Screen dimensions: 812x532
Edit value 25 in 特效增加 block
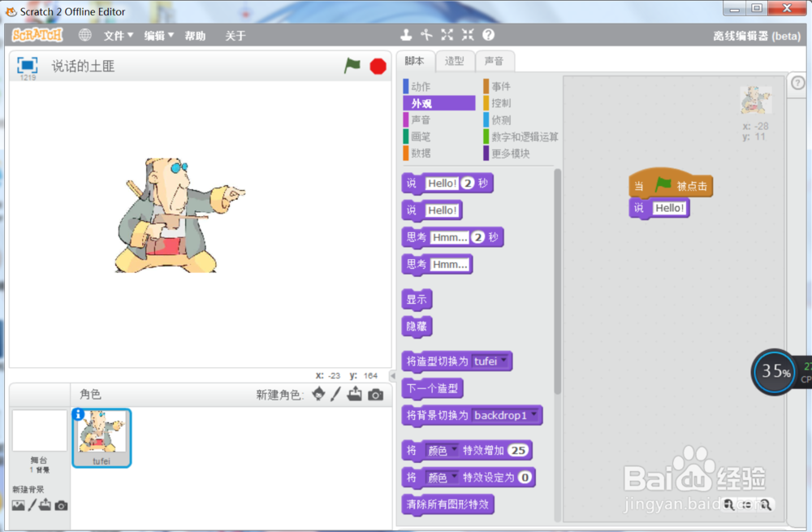pos(518,450)
